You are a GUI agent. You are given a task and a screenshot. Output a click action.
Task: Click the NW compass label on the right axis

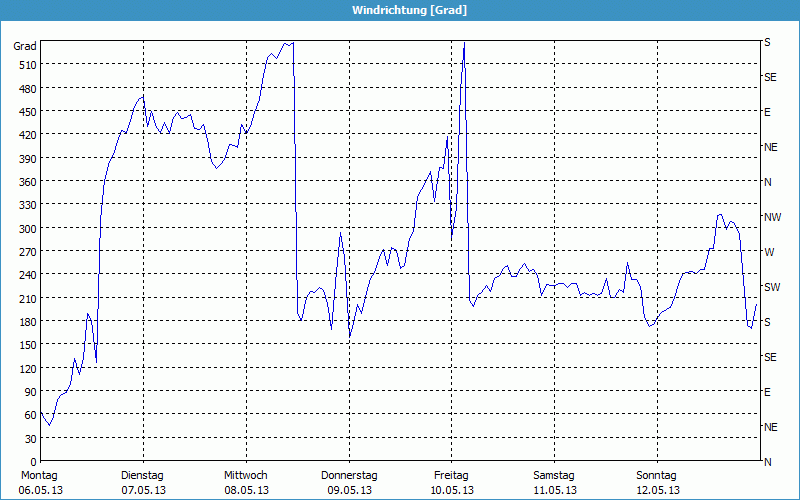point(771,217)
